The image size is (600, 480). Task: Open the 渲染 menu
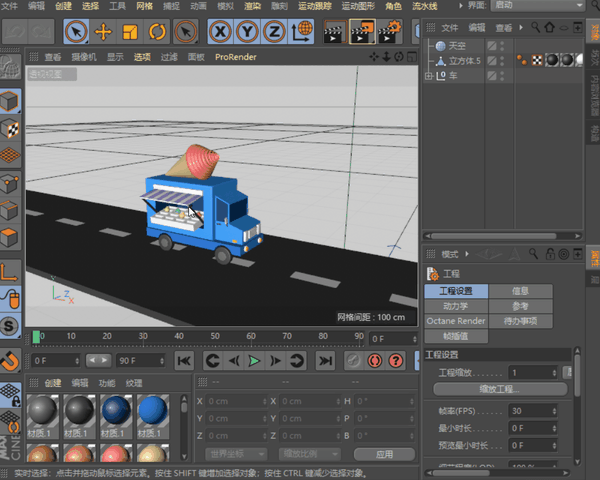point(253,6)
